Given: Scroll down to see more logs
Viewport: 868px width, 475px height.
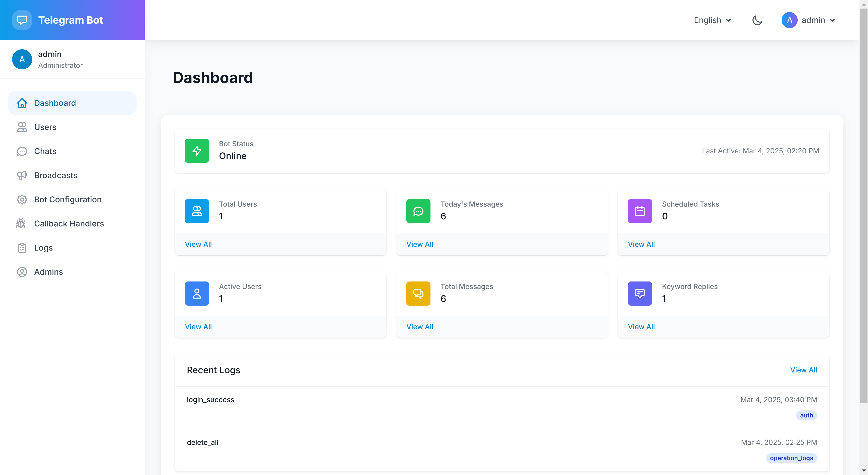Looking at the screenshot, I should pos(863,471).
